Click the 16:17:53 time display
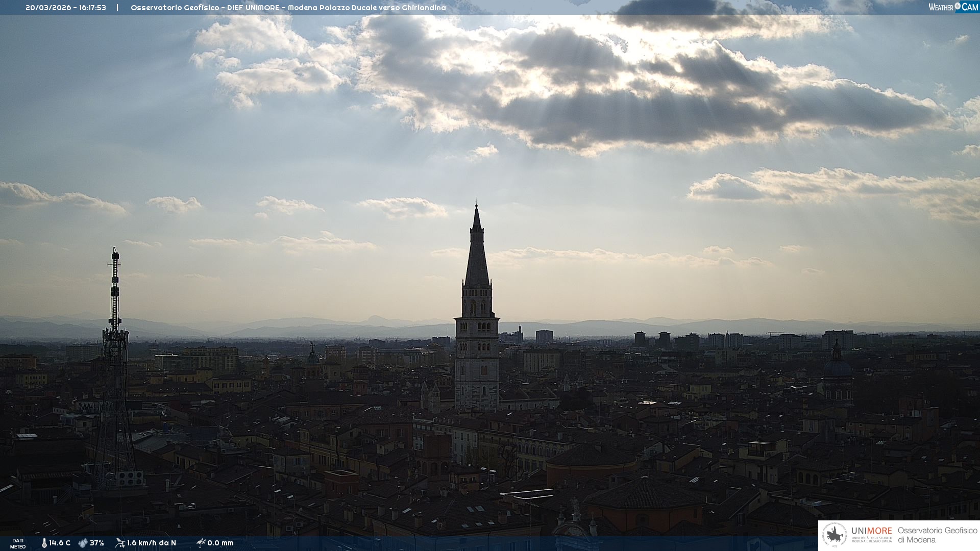Image resolution: width=980 pixels, height=551 pixels. [x=92, y=8]
